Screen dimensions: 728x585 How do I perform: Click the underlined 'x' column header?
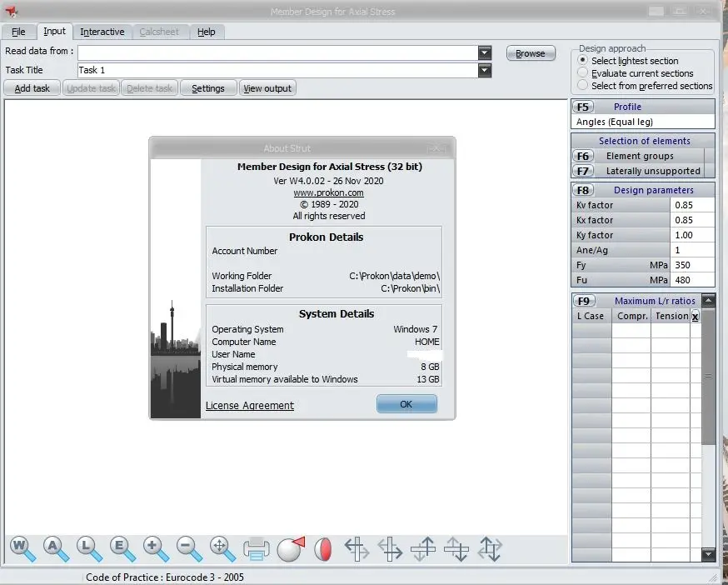[695, 317]
